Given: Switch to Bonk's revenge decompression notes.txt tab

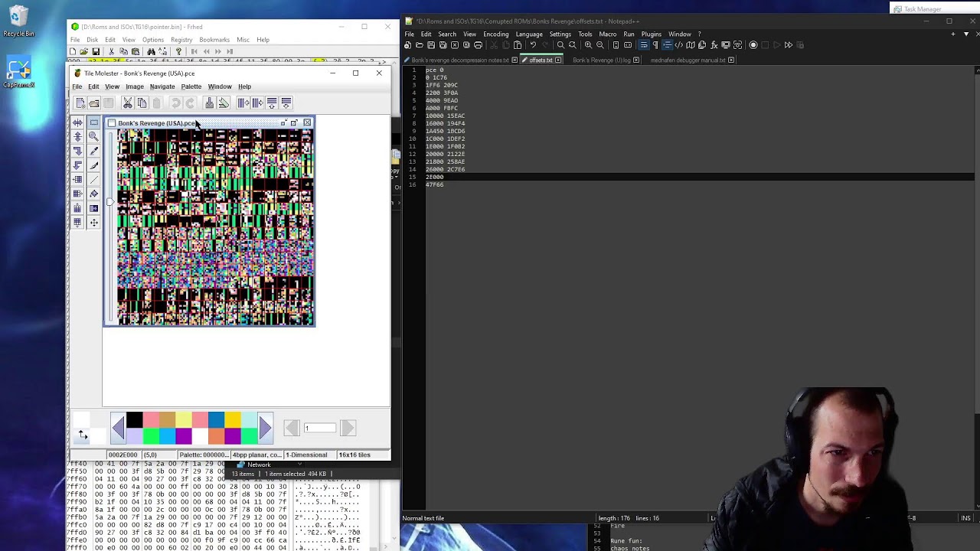Looking at the screenshot, I should pyautogui.click(x=459, y=60).
